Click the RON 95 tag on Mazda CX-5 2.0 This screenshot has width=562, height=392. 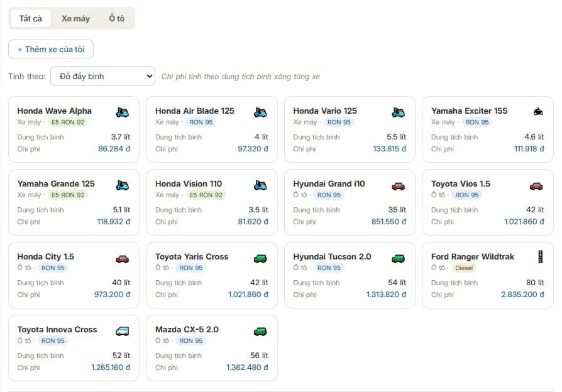(191, 340)
